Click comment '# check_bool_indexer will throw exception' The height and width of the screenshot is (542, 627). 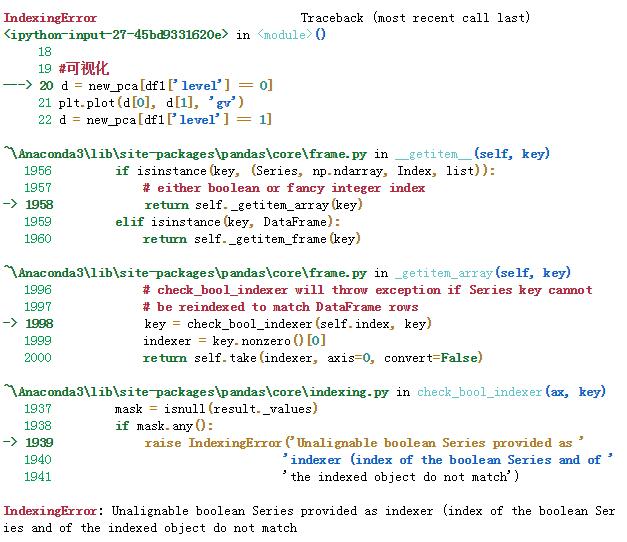[x=367, y=290]
